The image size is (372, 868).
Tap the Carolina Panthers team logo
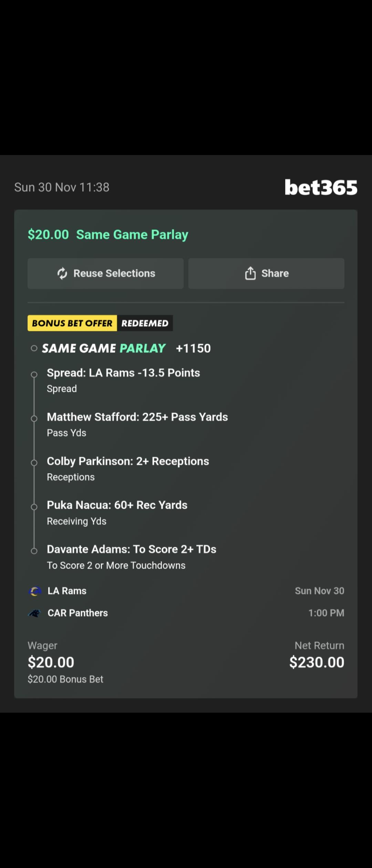(34, 613)
